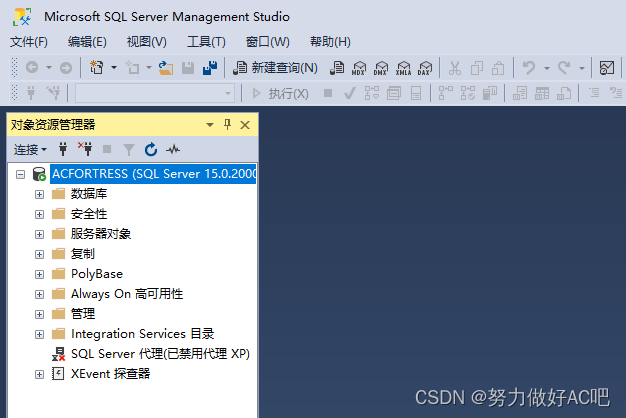Click the copy icon in toolbar
Image resolution: width=626 pixels, height=418 pixels.
477,68
